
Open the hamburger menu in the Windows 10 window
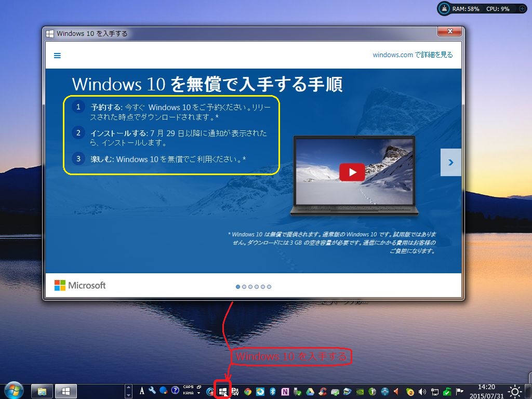[57, 55]
